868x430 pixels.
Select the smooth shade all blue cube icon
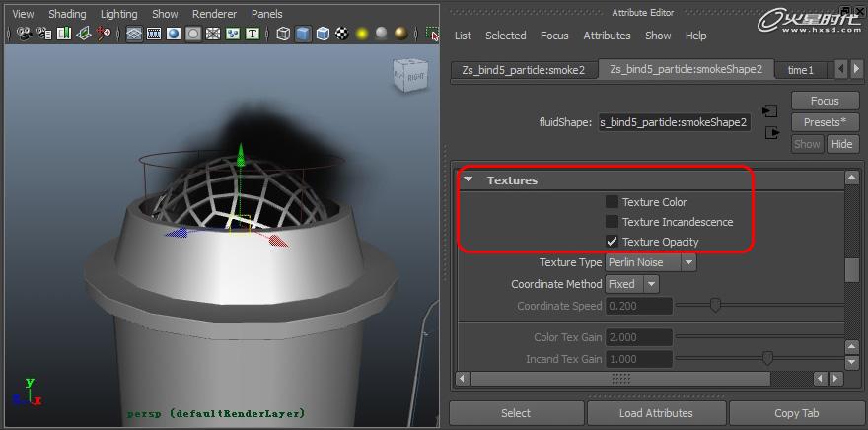(x=303, y=34)
